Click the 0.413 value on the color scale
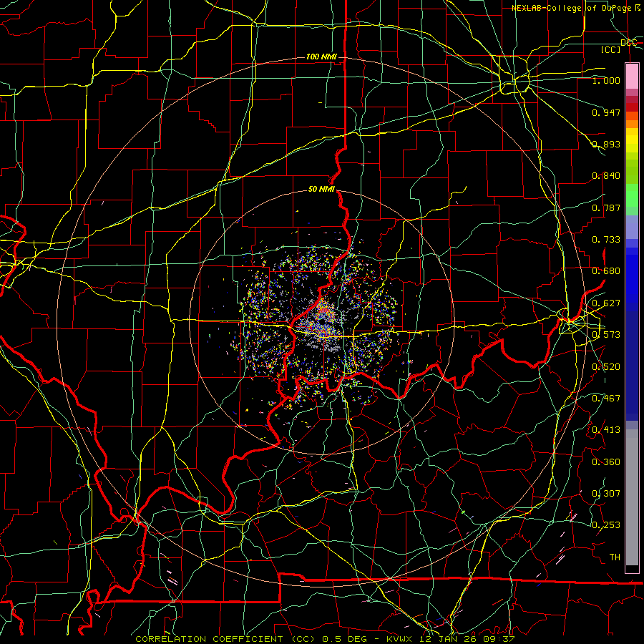The height and width of the screenshot is (644, 644). coord(606,430)
